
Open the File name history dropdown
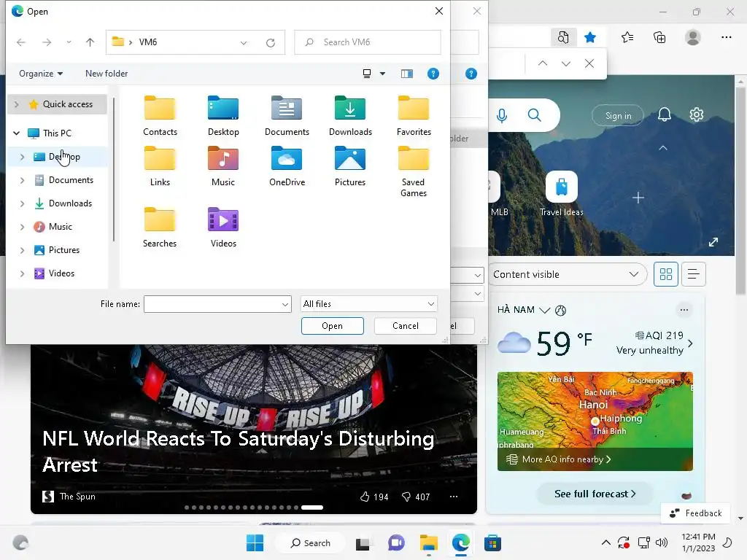pos(285,304)
